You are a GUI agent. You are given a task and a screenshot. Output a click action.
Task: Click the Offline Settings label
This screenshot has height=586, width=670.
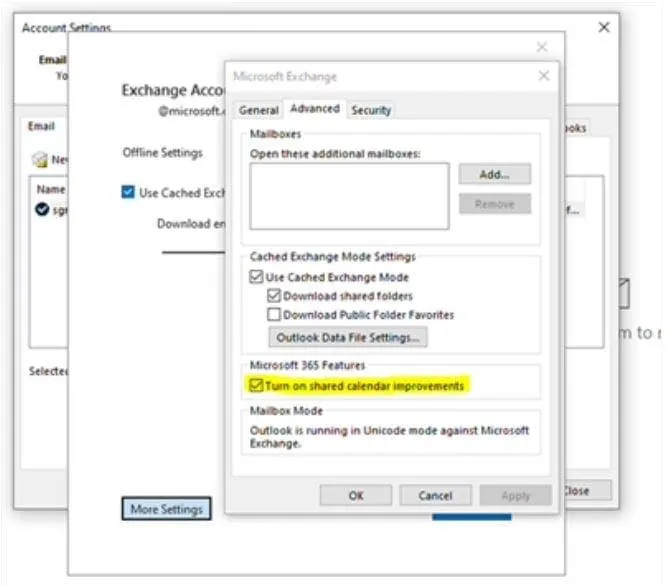pyautogui.click(x=162, y=153)
